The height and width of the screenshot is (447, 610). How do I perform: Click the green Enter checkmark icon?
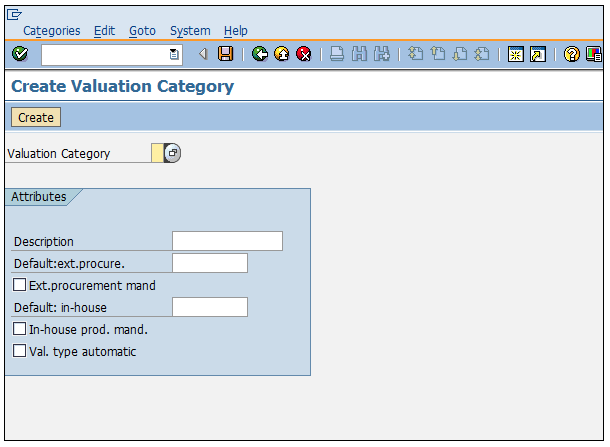coord(20,54)
